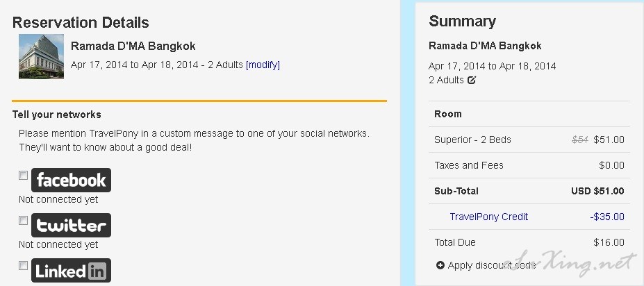Click the Facebook logo button
The height and width of the screenshot is (286, 644).
point(71,180)
